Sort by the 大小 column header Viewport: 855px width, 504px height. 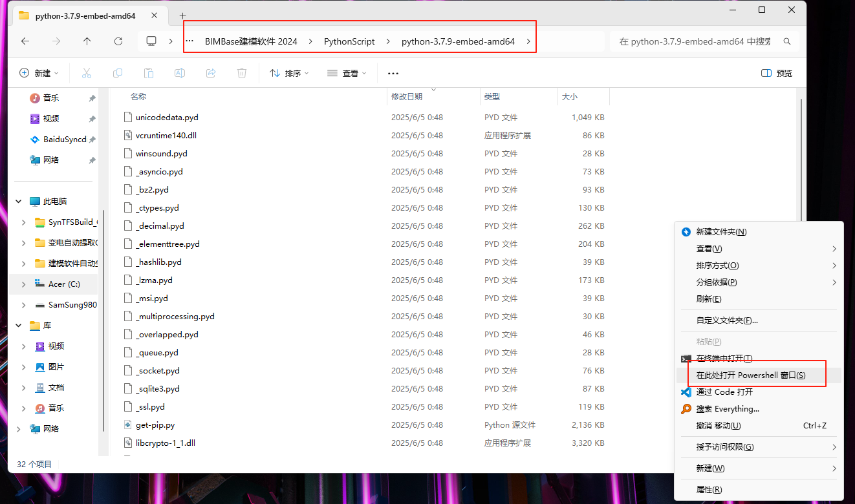569,97
